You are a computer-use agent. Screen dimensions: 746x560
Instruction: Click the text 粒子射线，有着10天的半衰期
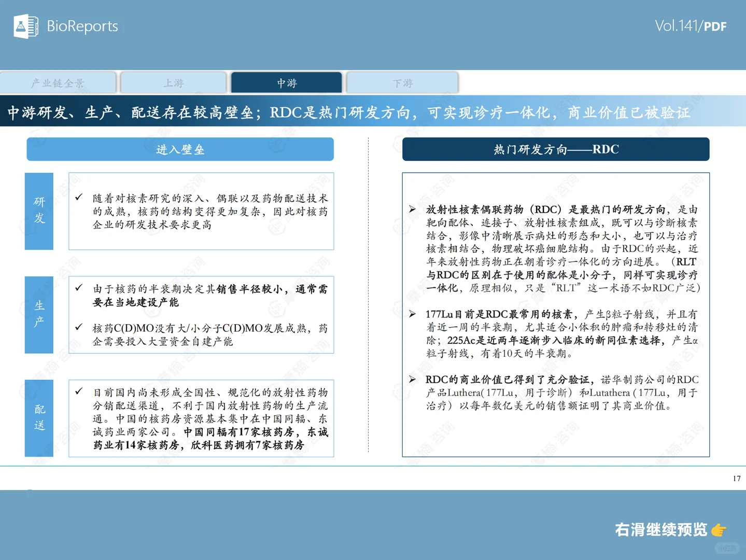point(500,354)
